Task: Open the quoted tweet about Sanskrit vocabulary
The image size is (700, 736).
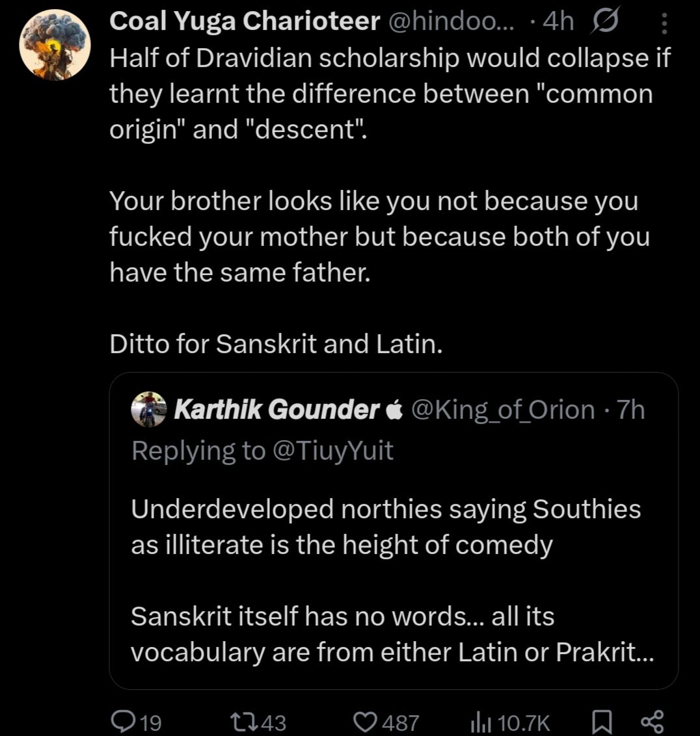Action: (390, 579)
